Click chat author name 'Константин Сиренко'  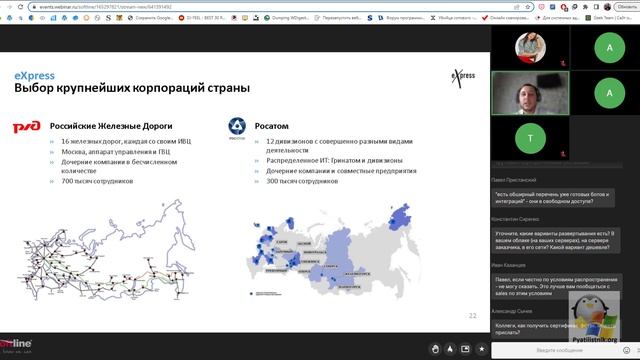pos(515,219)
